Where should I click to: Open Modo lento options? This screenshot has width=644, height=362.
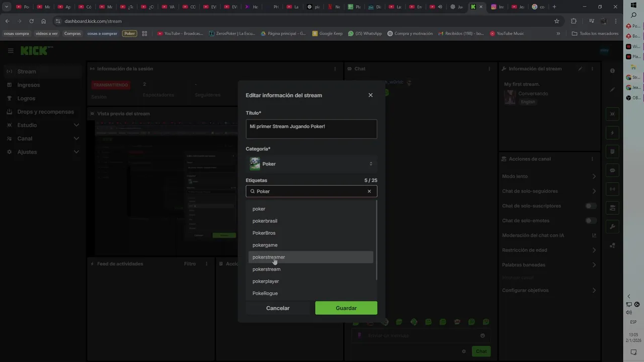(x=549, y=176)
